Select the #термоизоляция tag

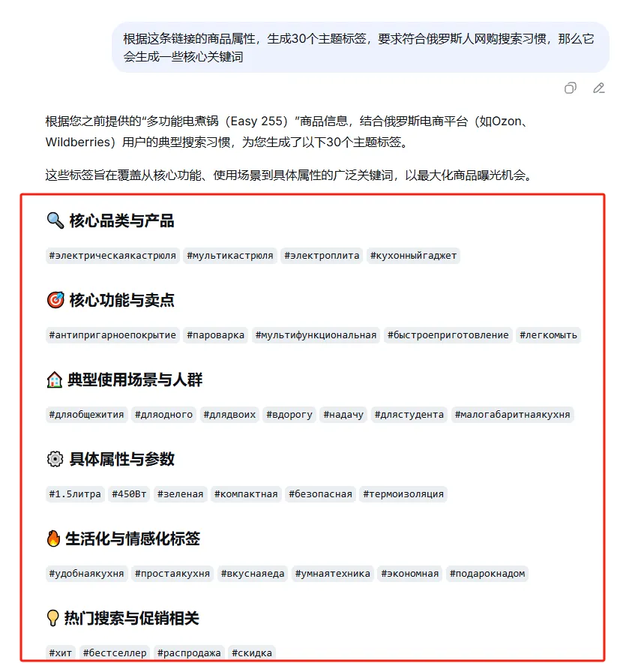tap(403, 494)
